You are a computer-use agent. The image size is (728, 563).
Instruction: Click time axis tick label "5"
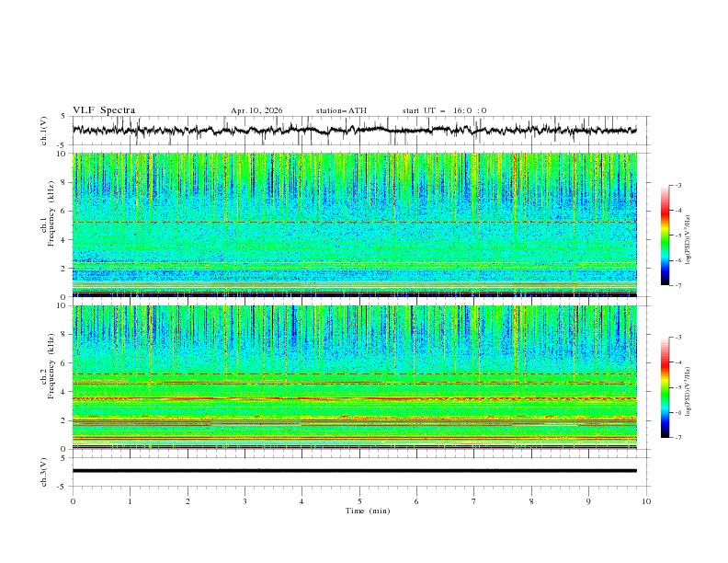(359, 501)
